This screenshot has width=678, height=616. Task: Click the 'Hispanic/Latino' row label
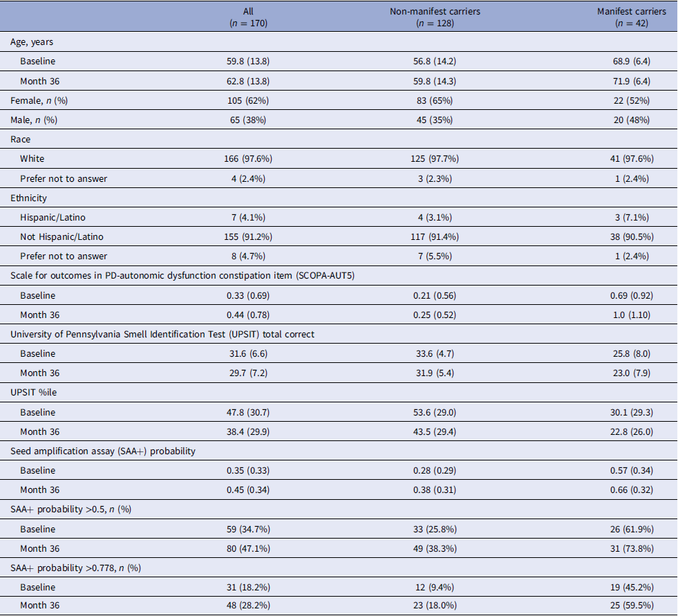pyautogui.click(x=53, y=218)
